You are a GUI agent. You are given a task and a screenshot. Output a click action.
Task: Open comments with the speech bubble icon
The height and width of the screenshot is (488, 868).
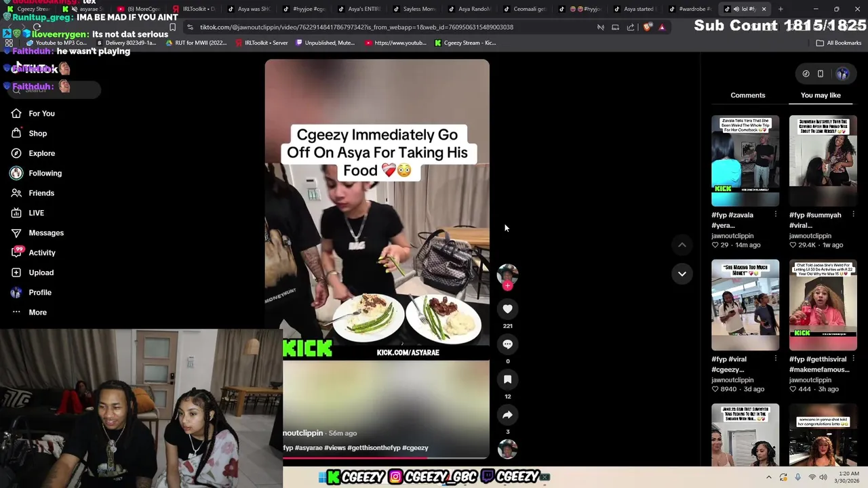(x=507, y=344)
